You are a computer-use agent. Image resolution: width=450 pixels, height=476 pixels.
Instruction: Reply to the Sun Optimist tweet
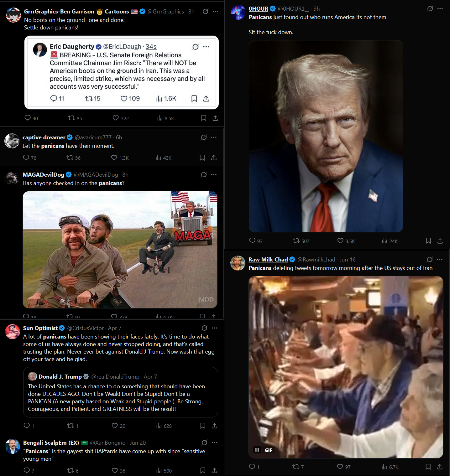[x=29, y=426]
